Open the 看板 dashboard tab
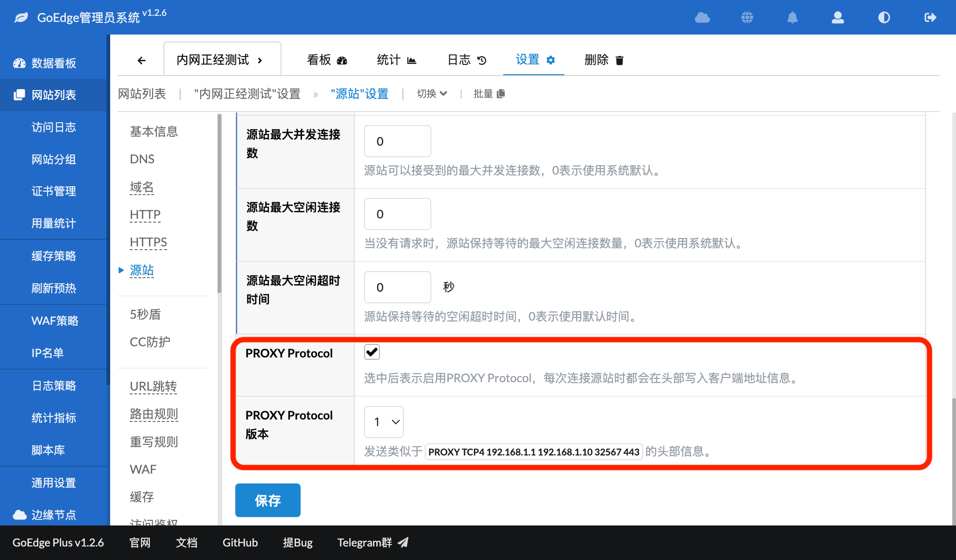The width and height of the screenshot is (956, 560). (x=327, y=60)
